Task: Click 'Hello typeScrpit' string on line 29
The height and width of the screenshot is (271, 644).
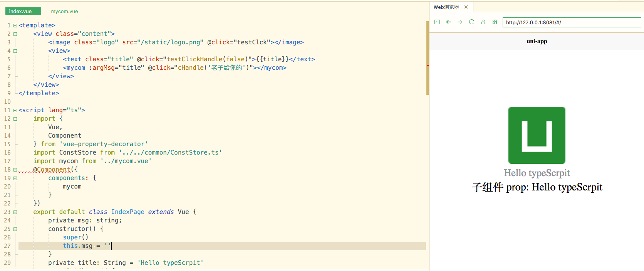Action: tap(171, 263)
